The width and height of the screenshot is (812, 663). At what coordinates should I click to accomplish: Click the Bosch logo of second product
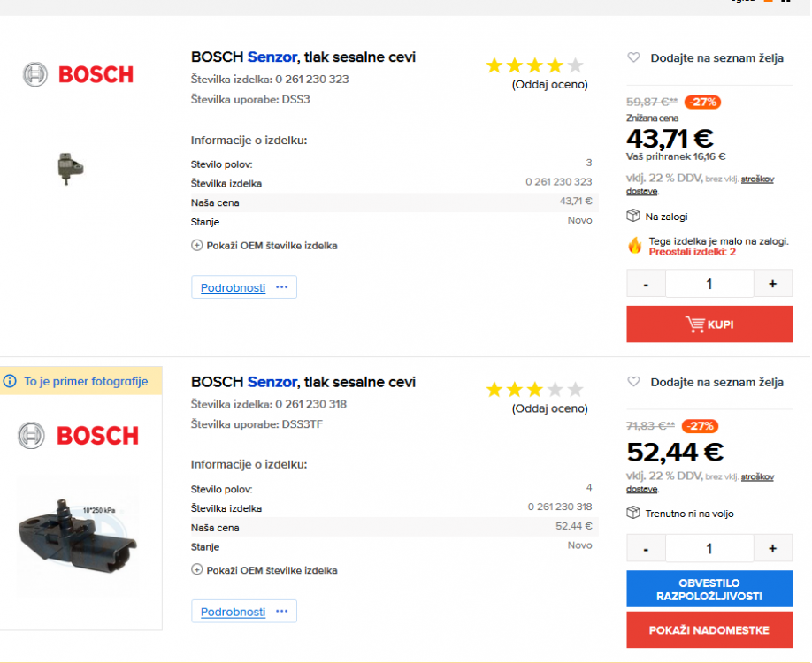[x=78, y=435]
